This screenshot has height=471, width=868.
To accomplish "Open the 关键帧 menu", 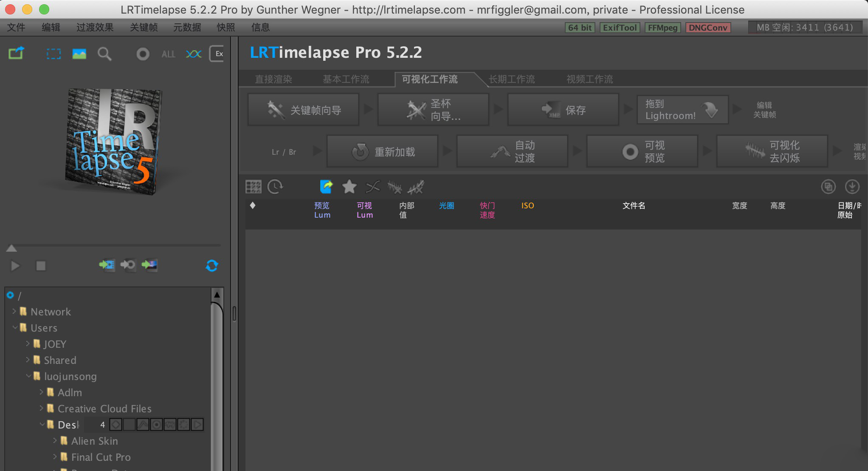I will [x=144, y=27].
